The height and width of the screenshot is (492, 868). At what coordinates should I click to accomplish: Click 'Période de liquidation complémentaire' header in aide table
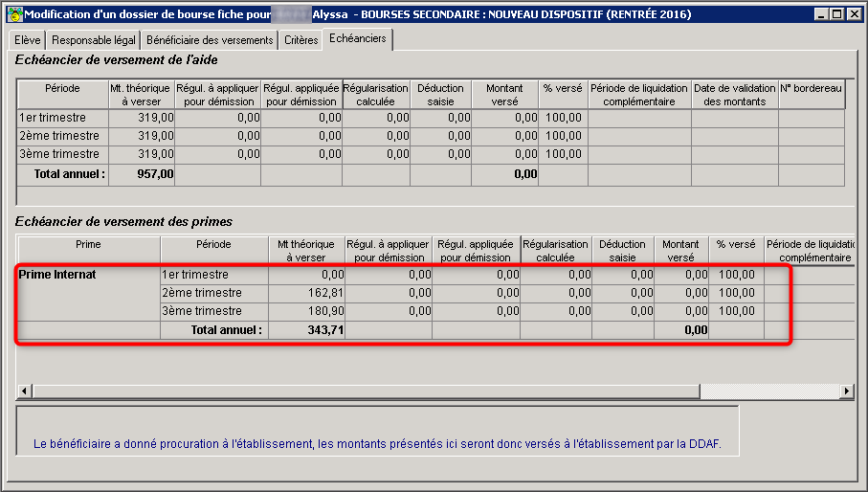pos(639,95)
